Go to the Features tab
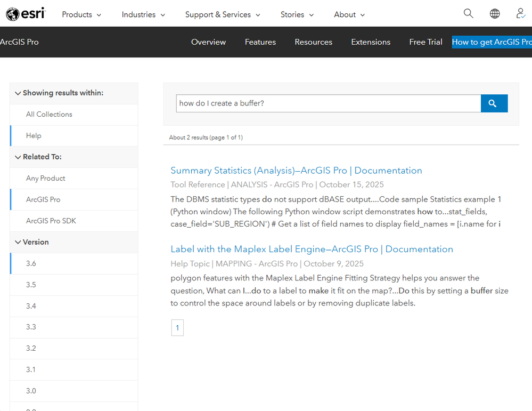 click(260, 42)
